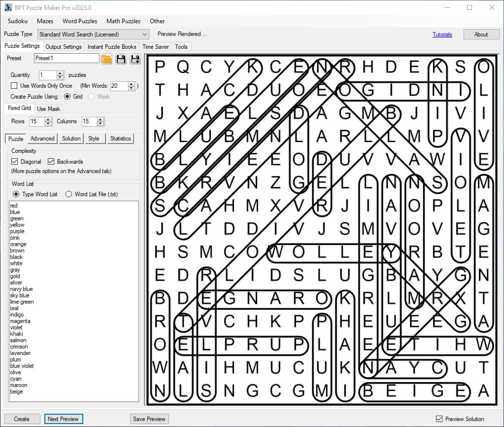Toggle the Backwards checkbox
The height and width of the screenshot is (427, 504).
51,162
